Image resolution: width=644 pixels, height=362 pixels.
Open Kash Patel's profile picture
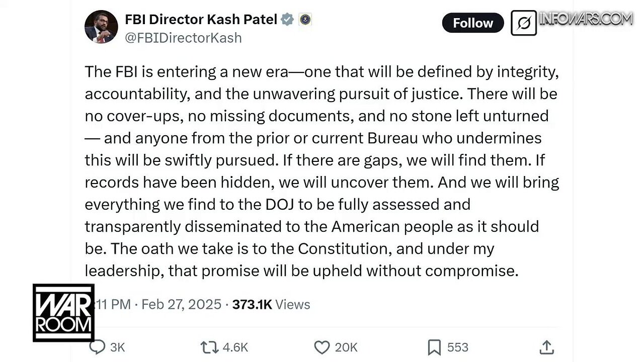click(101, 27)
